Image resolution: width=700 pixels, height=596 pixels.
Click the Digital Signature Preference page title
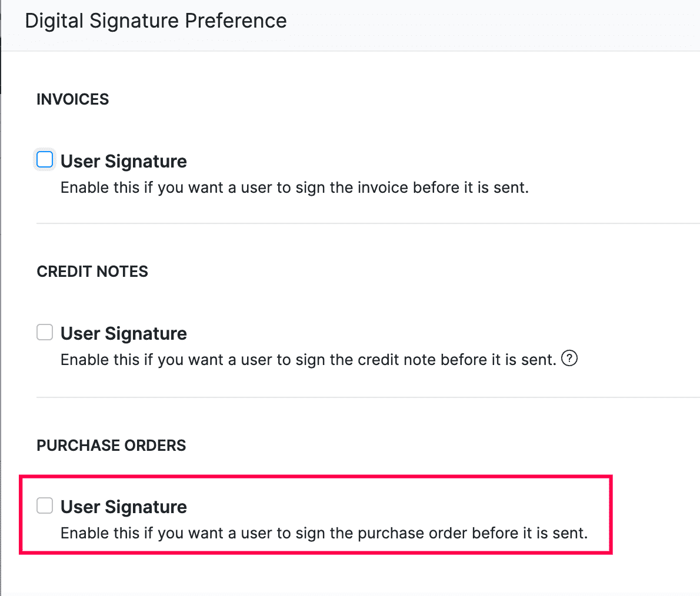point(155,21)
